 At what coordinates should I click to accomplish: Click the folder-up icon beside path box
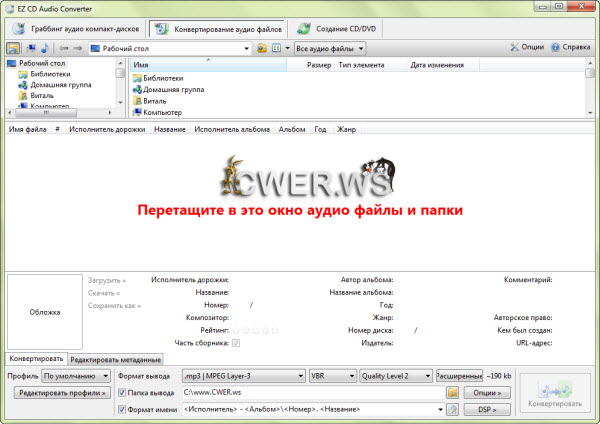click(x=261, y=47)
